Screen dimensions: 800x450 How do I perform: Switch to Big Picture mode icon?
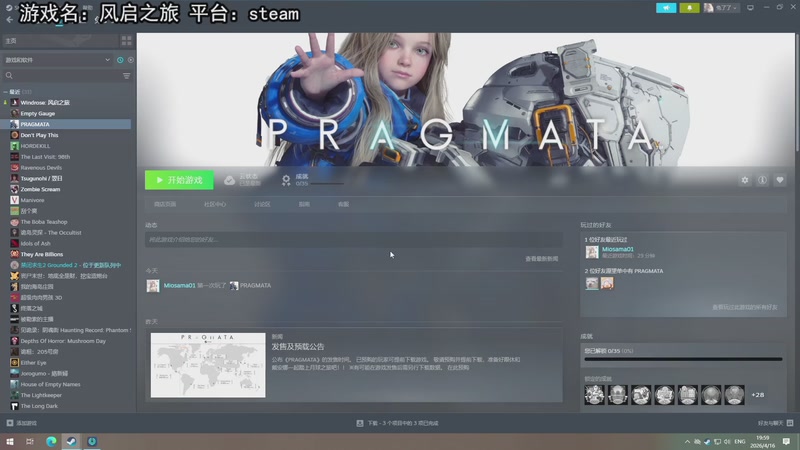pos(750,8)
